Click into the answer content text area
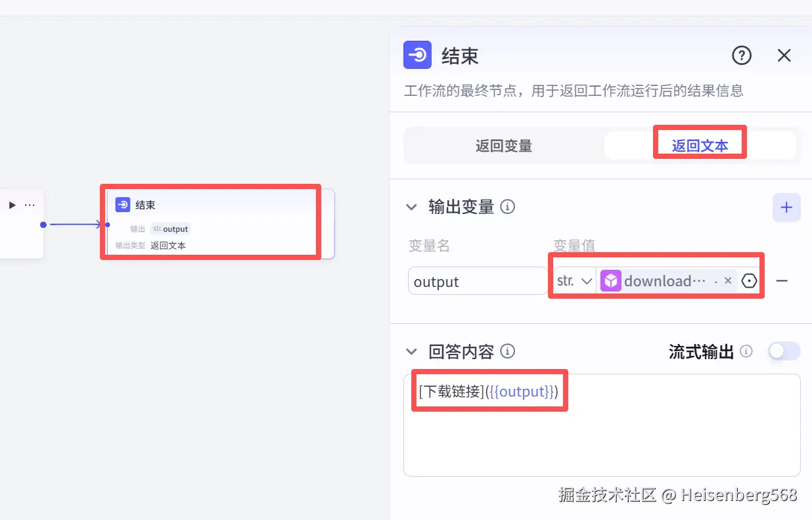The width and height of the screenshot is (812, 520). point(602,425)
